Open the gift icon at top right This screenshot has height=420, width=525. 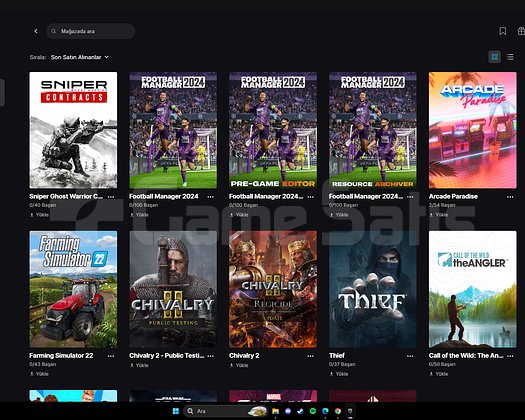pyautogui.click(x=521, y=31)
